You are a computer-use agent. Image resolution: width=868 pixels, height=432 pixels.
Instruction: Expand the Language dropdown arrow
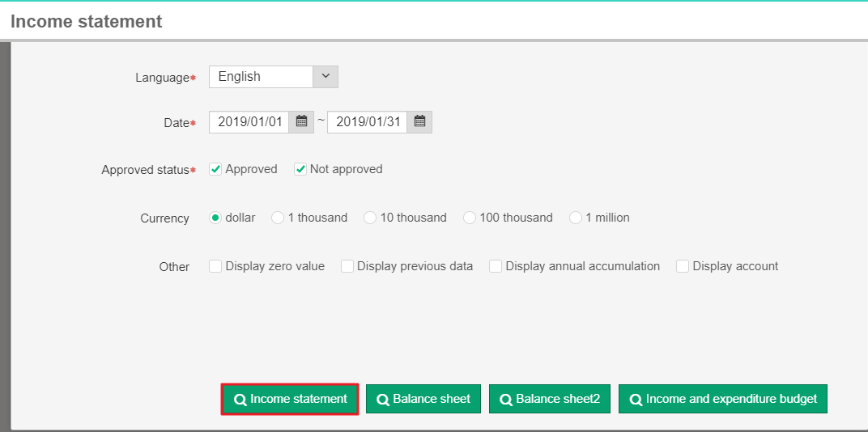[325, 76]
